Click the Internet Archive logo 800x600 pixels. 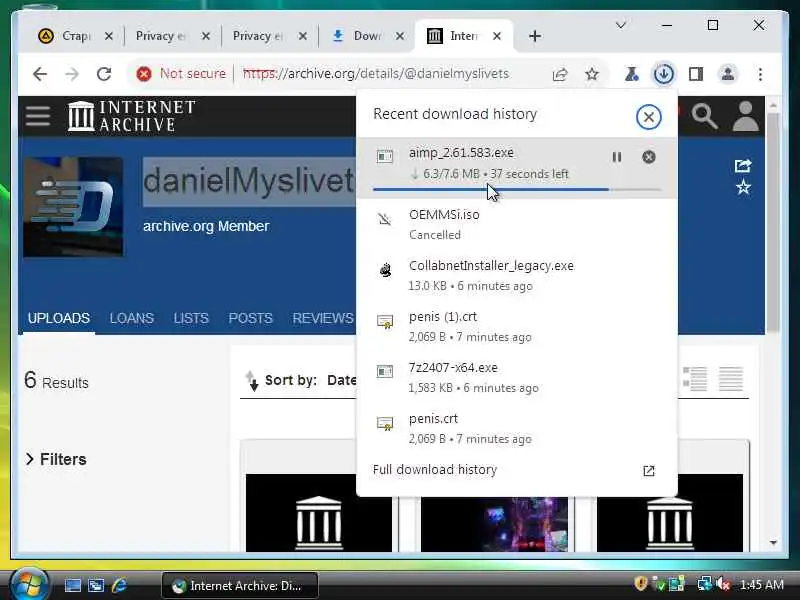click(132, 116)
